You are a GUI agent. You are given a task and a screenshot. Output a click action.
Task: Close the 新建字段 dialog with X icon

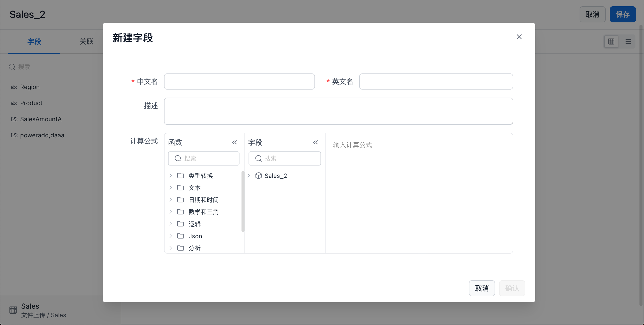[519, 37]
